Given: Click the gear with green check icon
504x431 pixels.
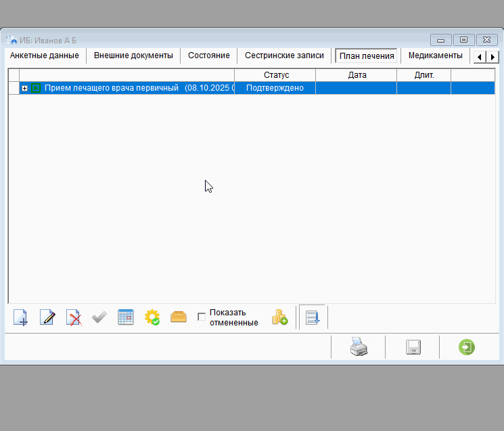Looking at the screenshot, I should 152,317.
